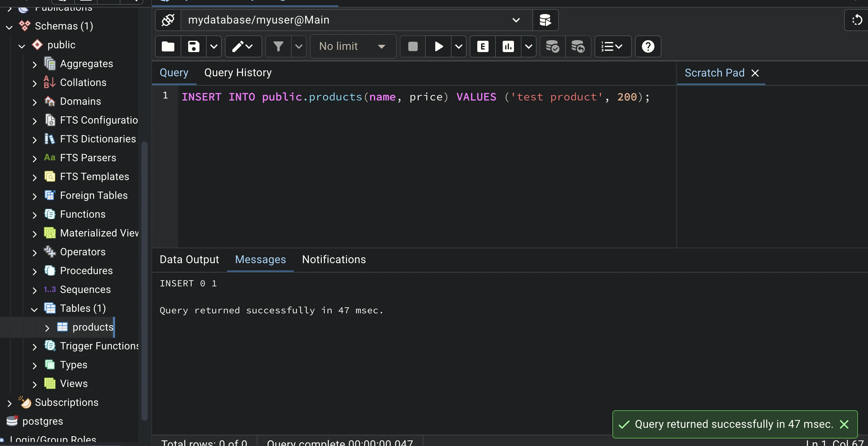The height and width of the screenshot is (446, 868).
Task: Expand the Materialized Views node
Action: [x=34, y=234]
